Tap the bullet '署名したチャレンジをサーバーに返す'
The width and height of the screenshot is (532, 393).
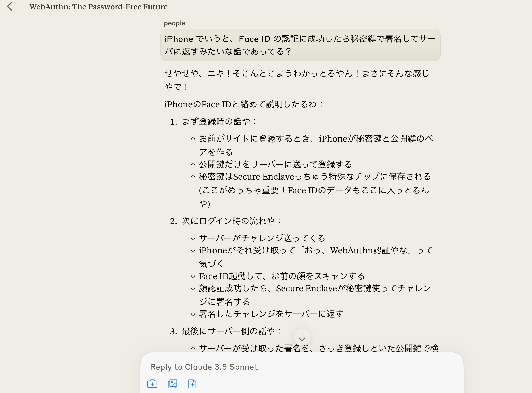tap(271, 314)
